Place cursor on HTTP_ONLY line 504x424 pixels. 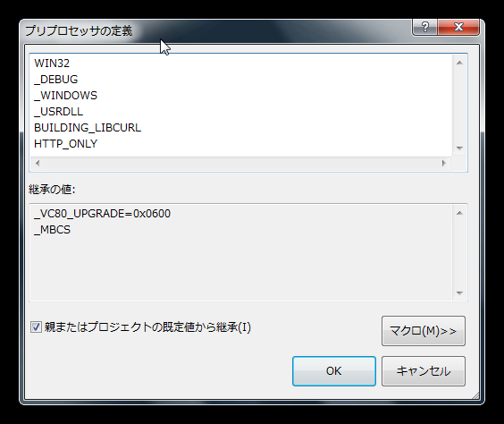click(x=65, y=143)
